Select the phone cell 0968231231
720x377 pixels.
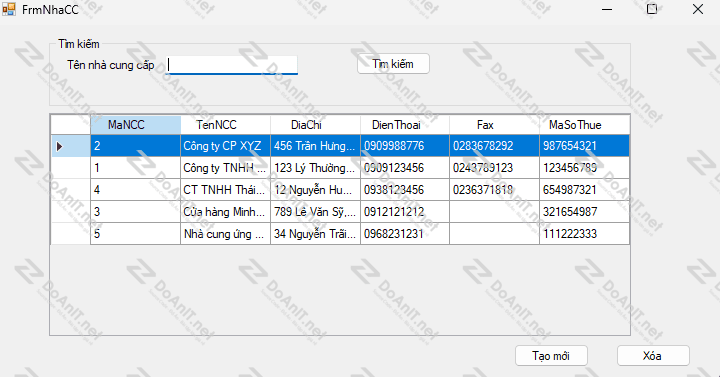405,234
